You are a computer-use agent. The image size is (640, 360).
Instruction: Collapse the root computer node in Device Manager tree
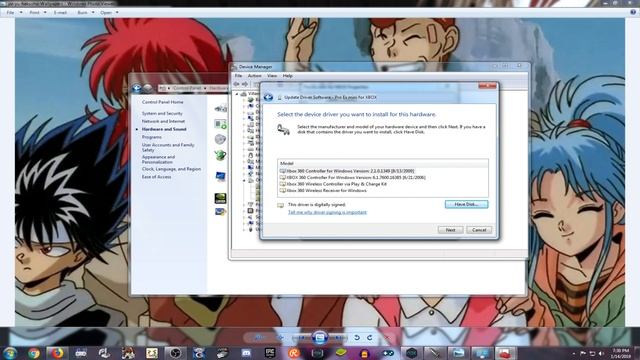point(237,94)
